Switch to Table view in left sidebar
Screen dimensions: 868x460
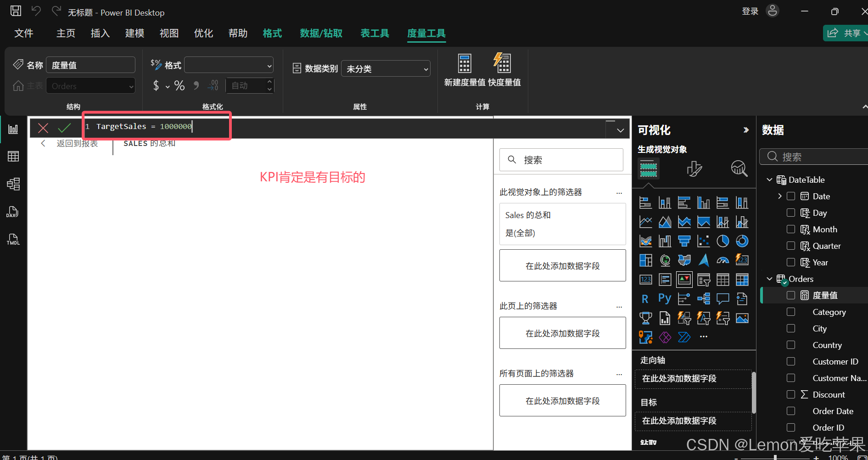point(13,157)
